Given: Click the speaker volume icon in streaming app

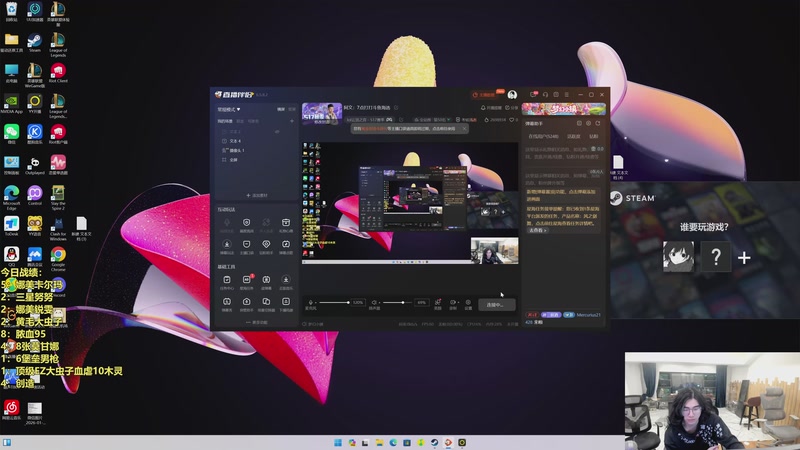Looking at the screenshot, I should point(374,303).
